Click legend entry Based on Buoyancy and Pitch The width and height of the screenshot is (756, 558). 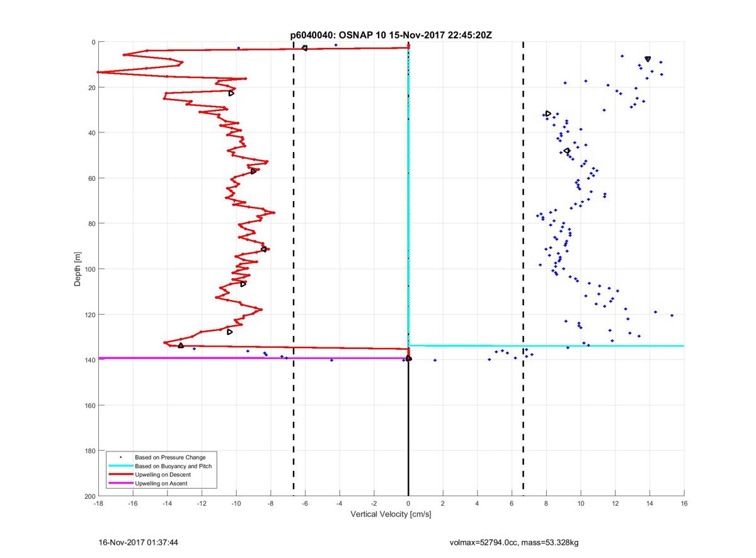point(173,466)
